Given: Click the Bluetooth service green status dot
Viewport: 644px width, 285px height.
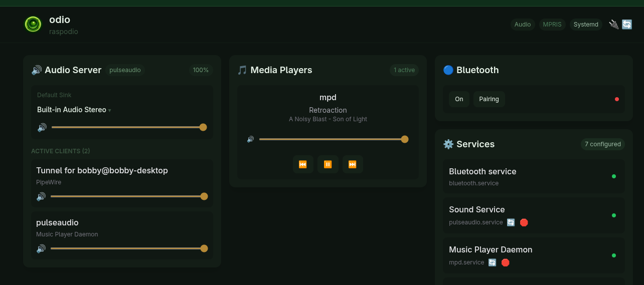Looking at the screenshot, I should pyautogui.click(x=614, y=176).
